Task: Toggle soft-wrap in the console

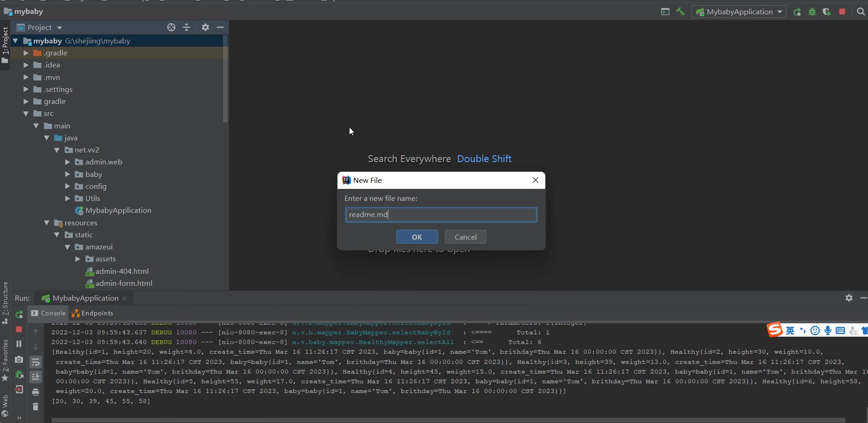Action: (x=36, y=362)
